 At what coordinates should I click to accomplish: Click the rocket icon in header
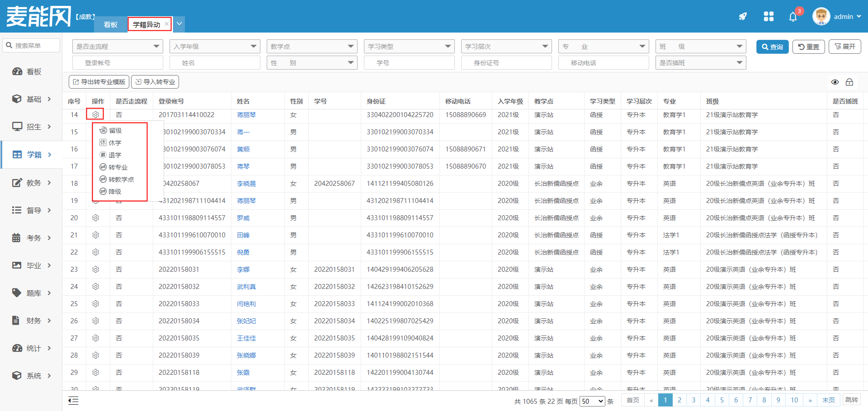pyautogui.click(x=743, y=17)
